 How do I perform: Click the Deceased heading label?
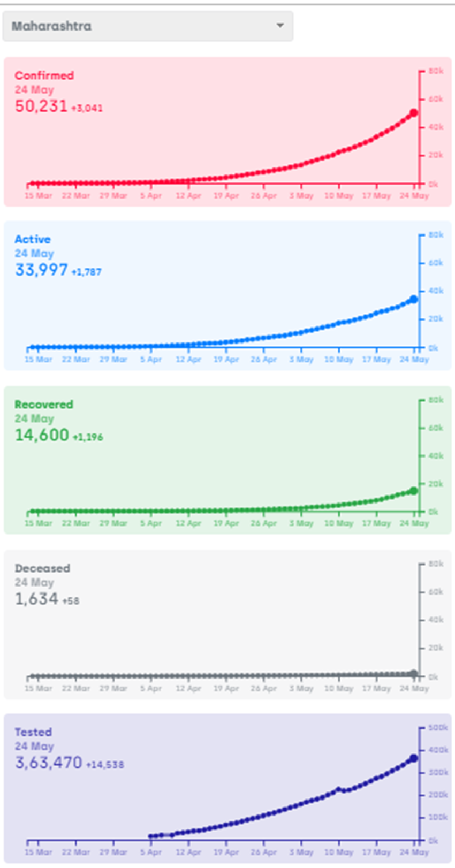pos(42,568)
